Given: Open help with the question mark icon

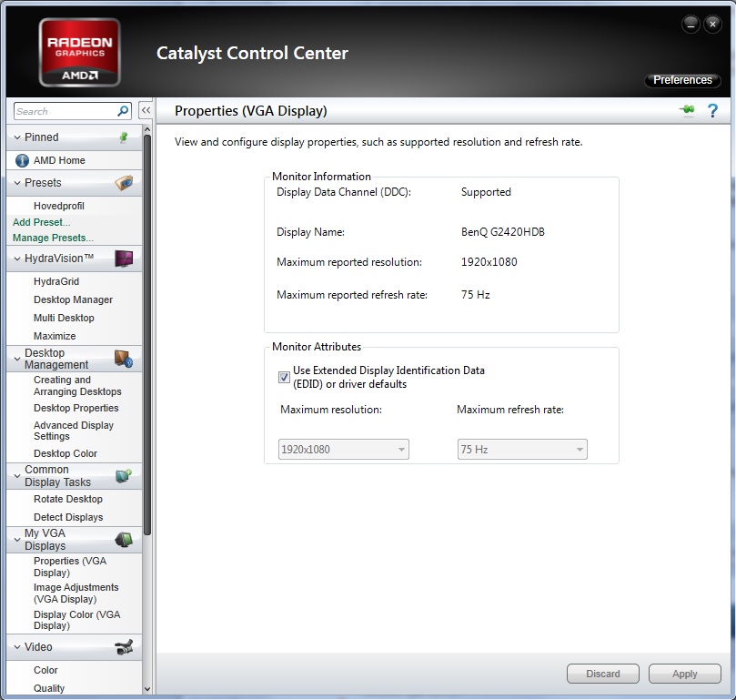Looking at the screenshot, I should [712, 110].
